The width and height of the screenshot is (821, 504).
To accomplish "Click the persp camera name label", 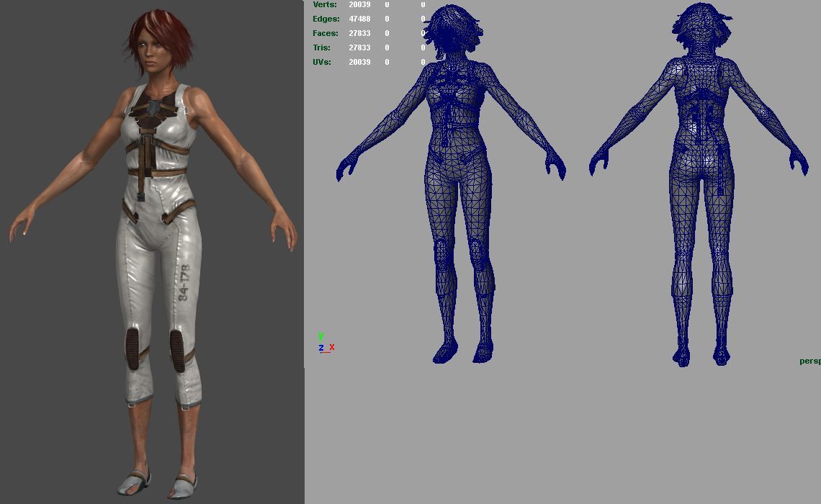I will point(809,361).
